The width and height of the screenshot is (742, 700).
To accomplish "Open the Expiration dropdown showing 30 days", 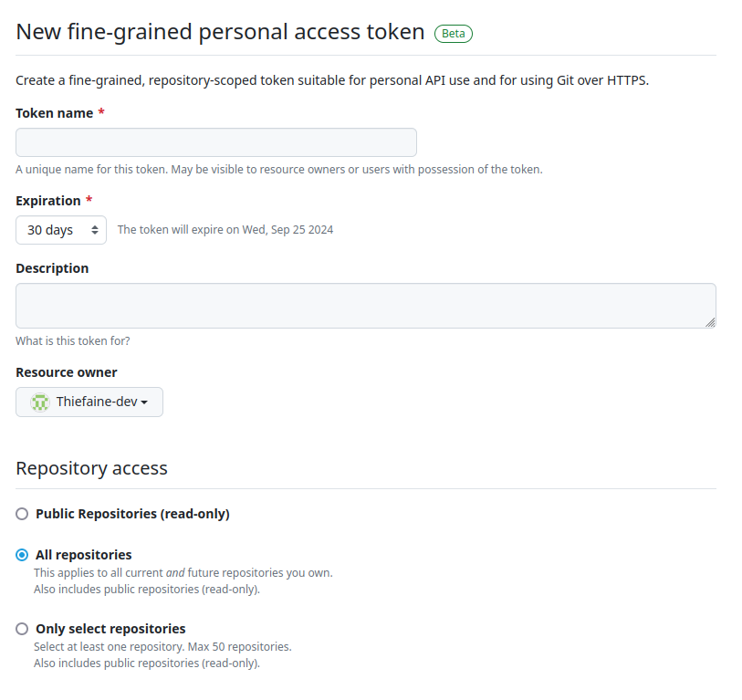I will pyautogui.click(x=60, y=230).
